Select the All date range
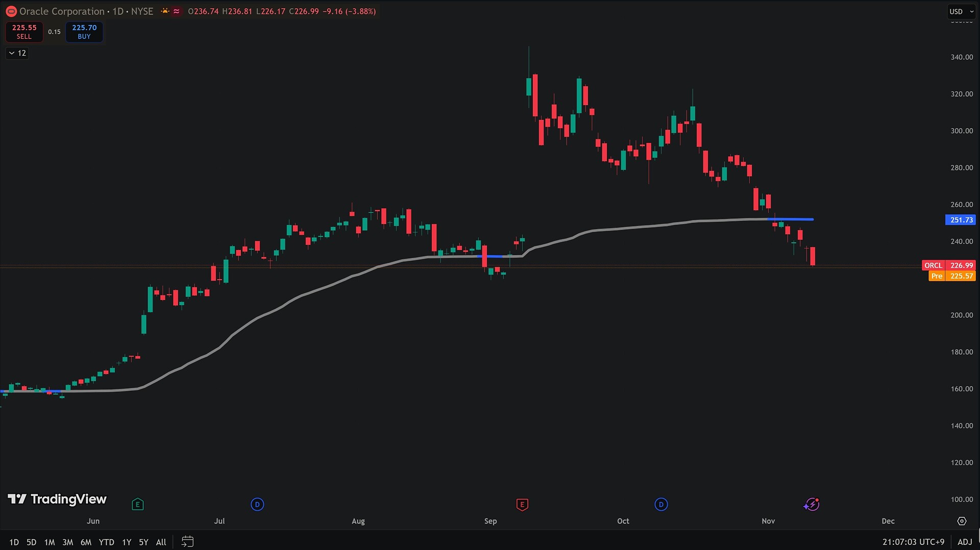This screenshot has width=980, height=550. [x=161, y=542]
